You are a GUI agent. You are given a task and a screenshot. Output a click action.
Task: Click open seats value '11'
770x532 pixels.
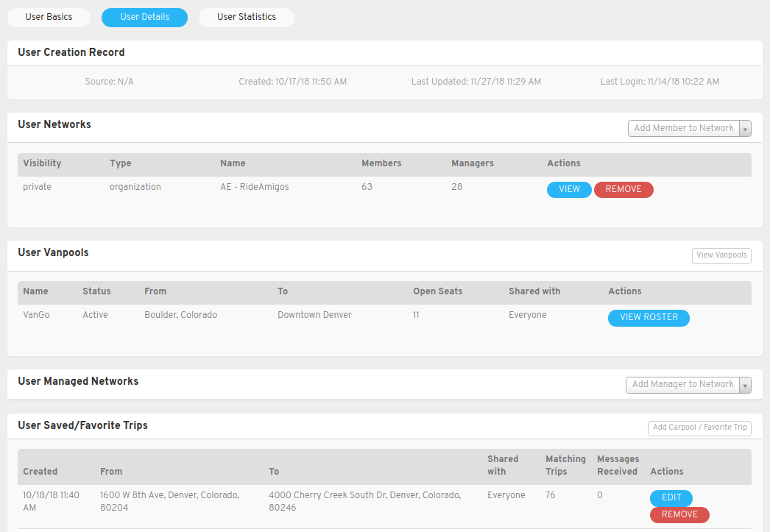pyautogui.click(x=416, y=315)
